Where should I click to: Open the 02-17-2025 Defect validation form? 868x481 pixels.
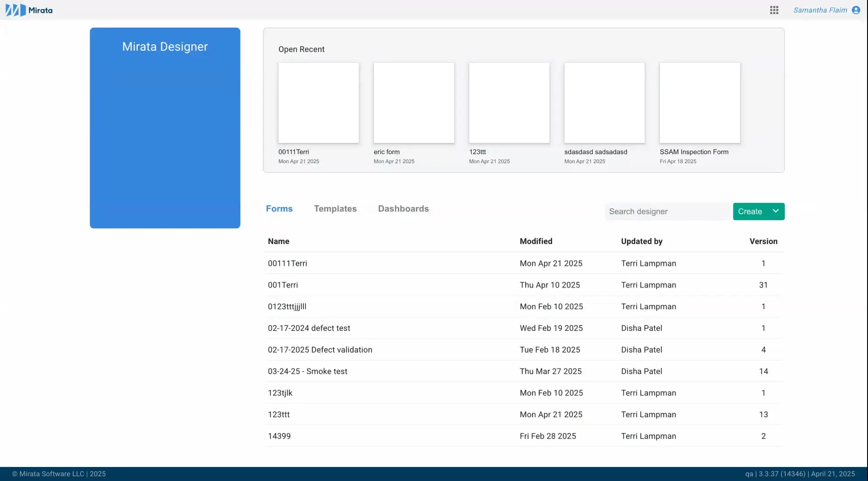click(320, 349)
